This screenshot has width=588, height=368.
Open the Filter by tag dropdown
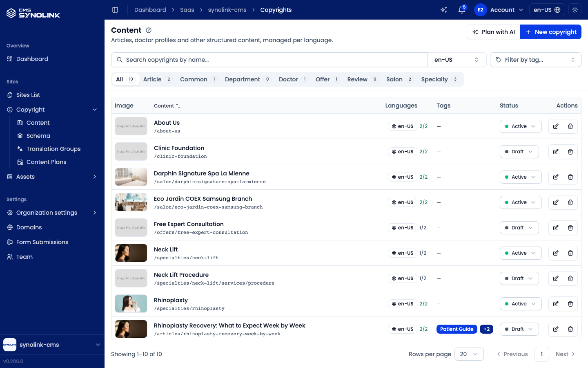pos(535,60)
